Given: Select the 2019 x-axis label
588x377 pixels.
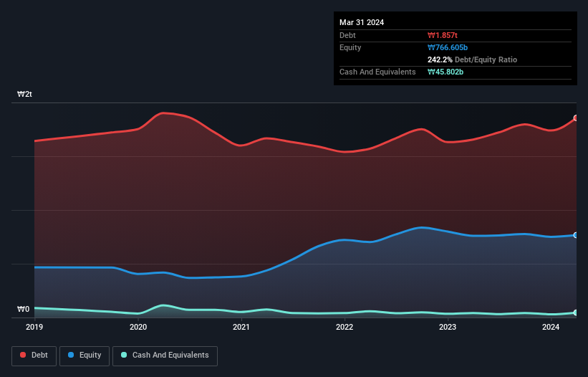Looking at the screenshot, I should (34, 327).
